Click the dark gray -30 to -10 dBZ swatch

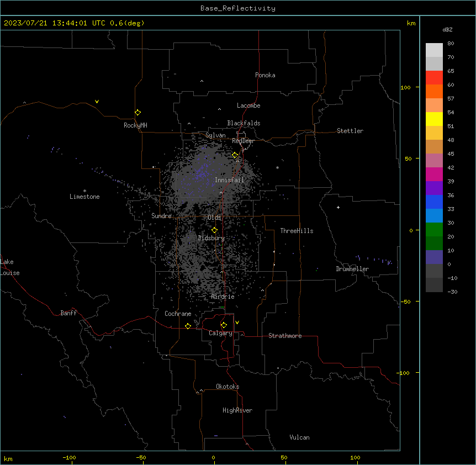coord(434,285)
